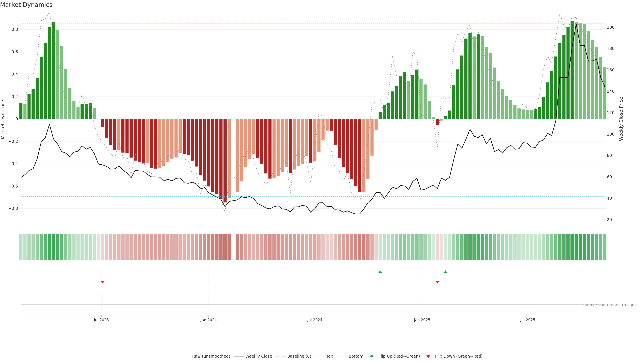Toggle the Weekly Close legend entry
644x362 pixels.
(x=258, y=356)
